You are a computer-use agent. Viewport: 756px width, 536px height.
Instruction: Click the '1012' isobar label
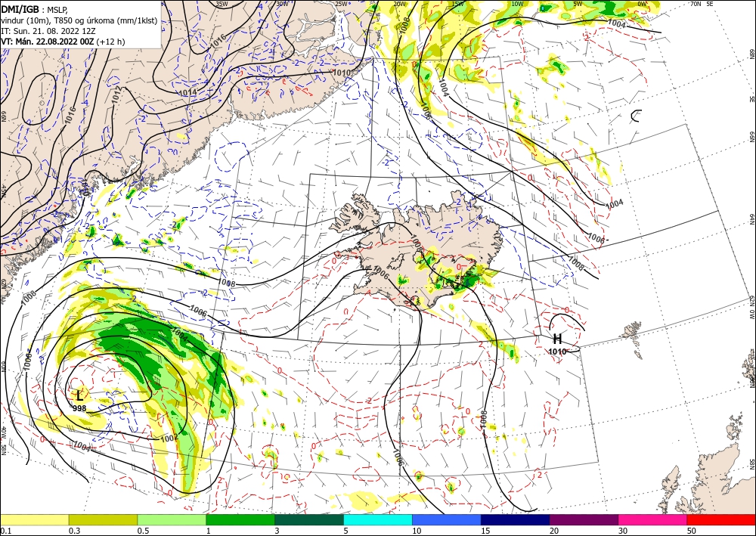pos(115,95)
